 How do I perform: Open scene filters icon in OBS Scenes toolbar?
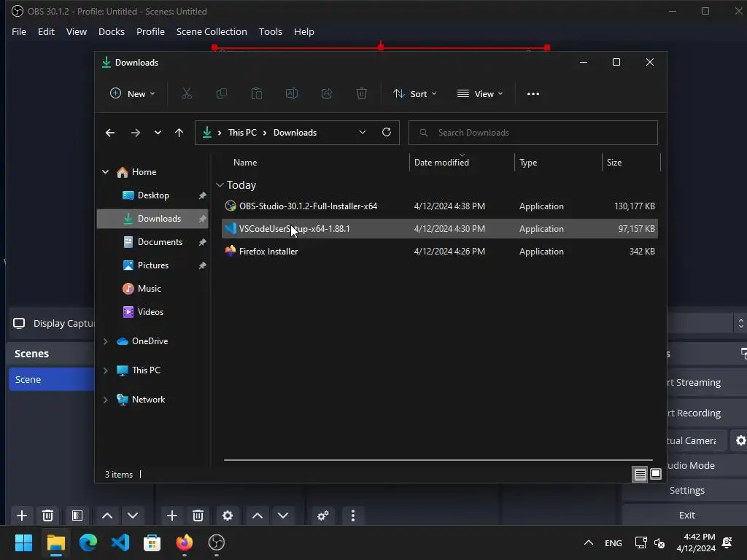click(77, 516)
